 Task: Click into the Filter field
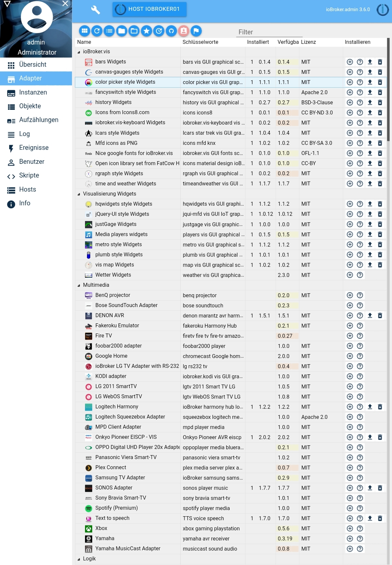point(269,32)
